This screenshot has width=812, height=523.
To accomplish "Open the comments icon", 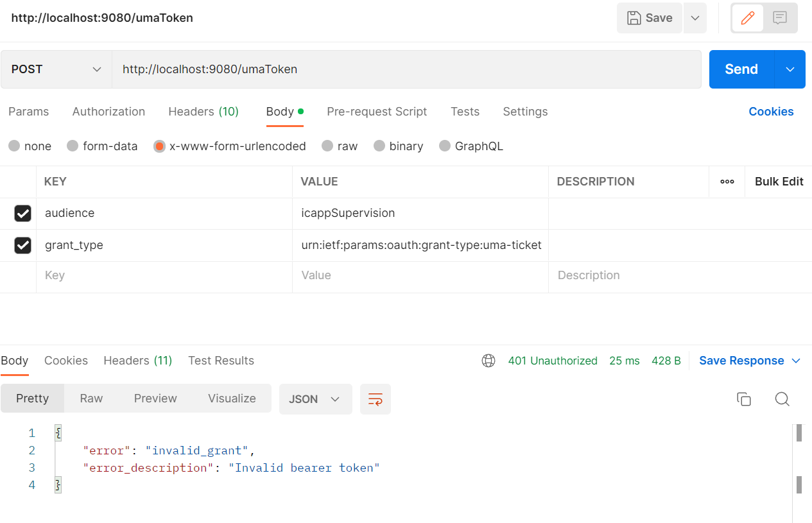I will (x=780, y=18).
